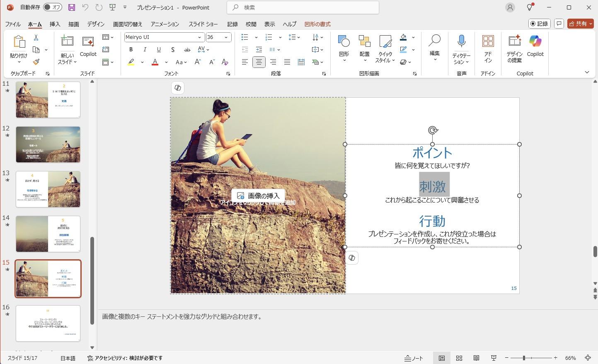The image size is (598, 364).
Task: Click the lightbulb tips icon in title bar
Action: click(x=530, y=7)
